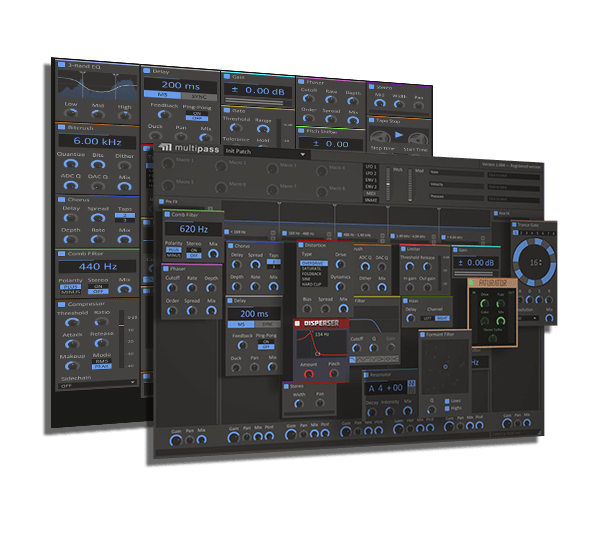Select the LFO 2 modulator tab
The image size is (600, 543).
370,173
